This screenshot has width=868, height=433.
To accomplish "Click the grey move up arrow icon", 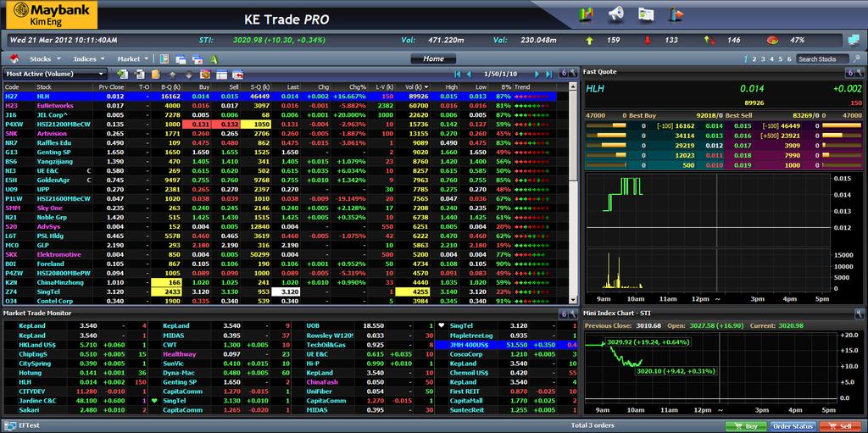I will [172, 75].
